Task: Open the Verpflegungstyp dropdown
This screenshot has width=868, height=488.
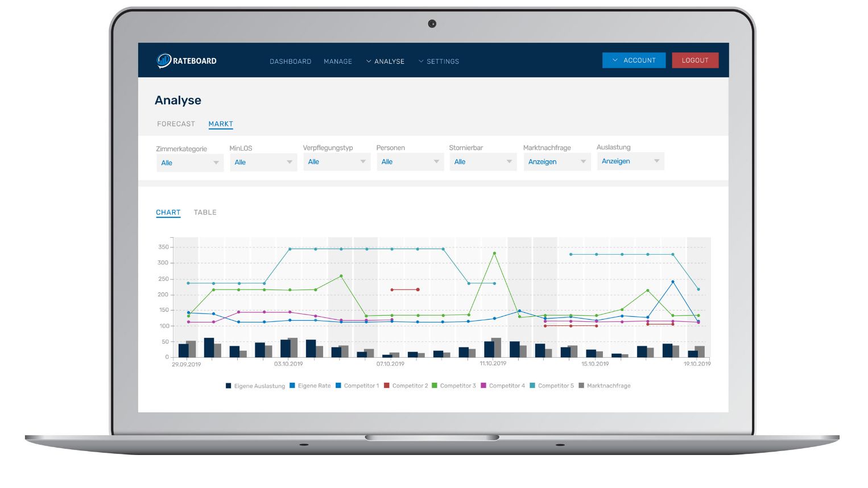Action: point(337,162)
